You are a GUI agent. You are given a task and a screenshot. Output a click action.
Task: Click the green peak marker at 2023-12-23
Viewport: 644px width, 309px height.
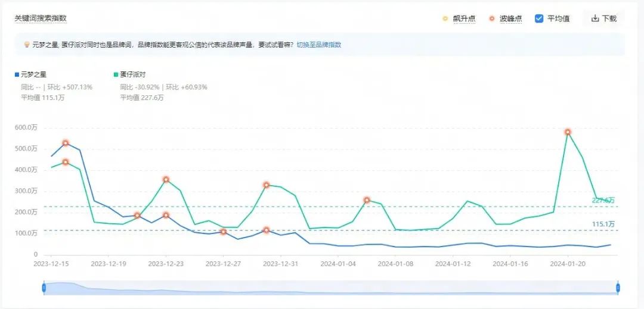pyautogui.click(x=166, y=179)
